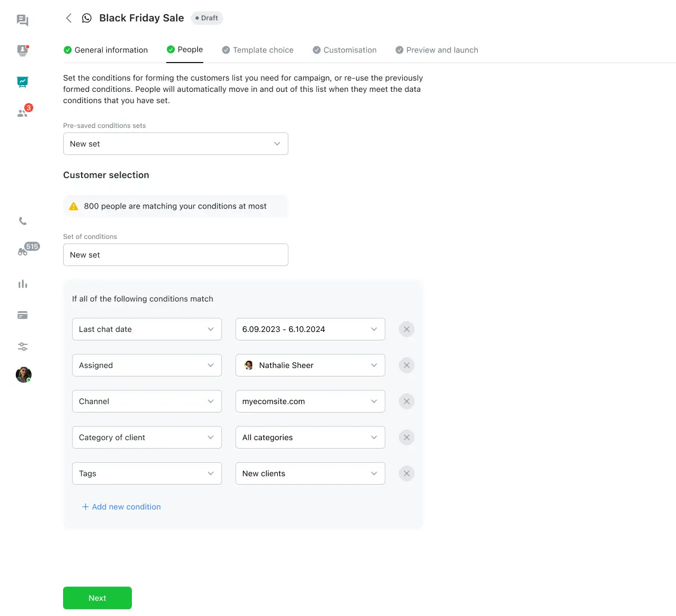Open the chats icon in the sidebar
Screen dimensions: 676x616
(x=23, y=21)
